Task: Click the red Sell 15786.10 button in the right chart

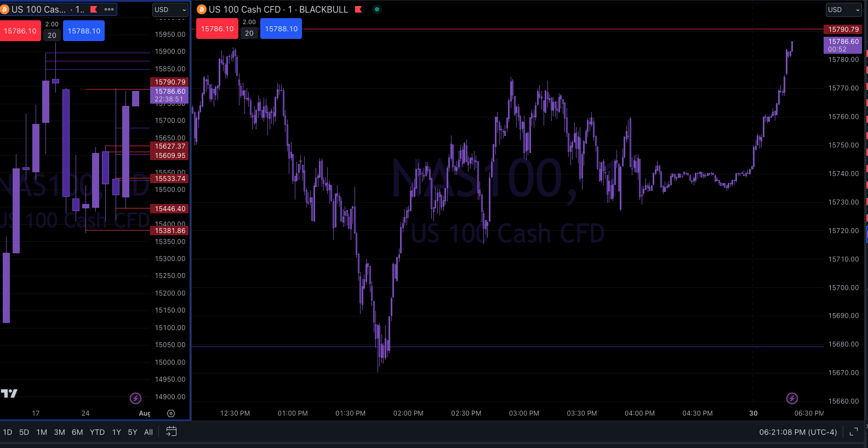Action: click(217, 29)
